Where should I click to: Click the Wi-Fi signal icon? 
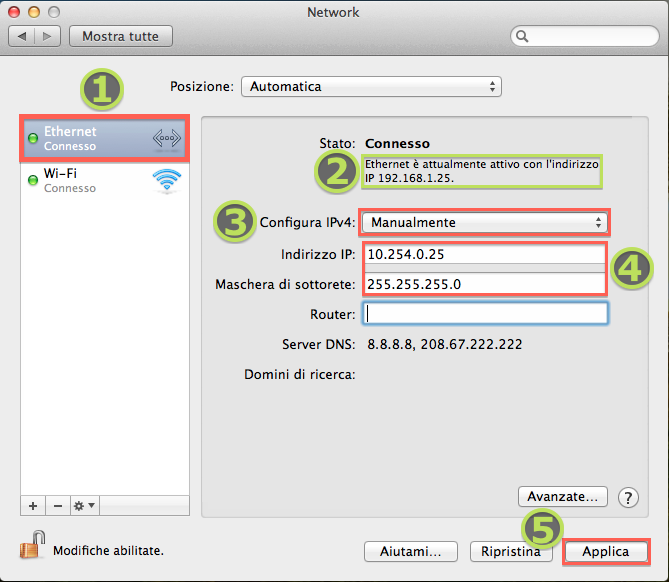[x=166, y=180]
